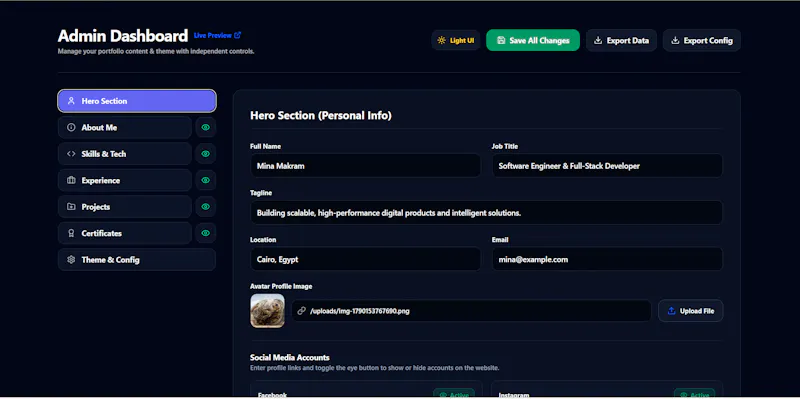
Task: Click the Admin Dashboard heading
Action: pyautogui.click(x=123, y=36)
